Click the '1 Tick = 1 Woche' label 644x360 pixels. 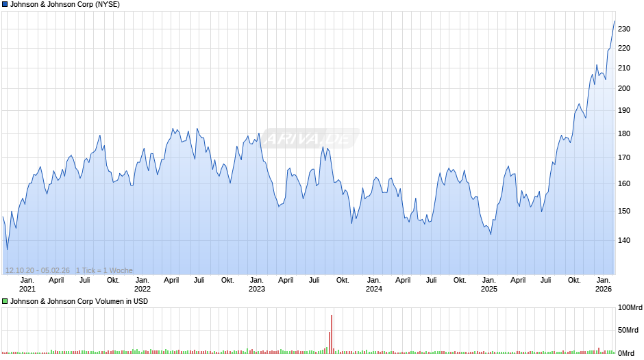coord(104,270)
